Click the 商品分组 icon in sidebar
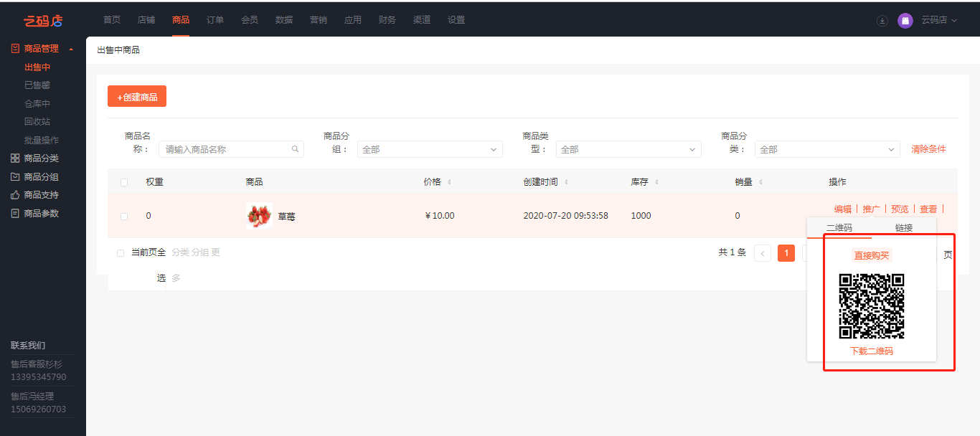The image size is (980, 436). (15, 176)
